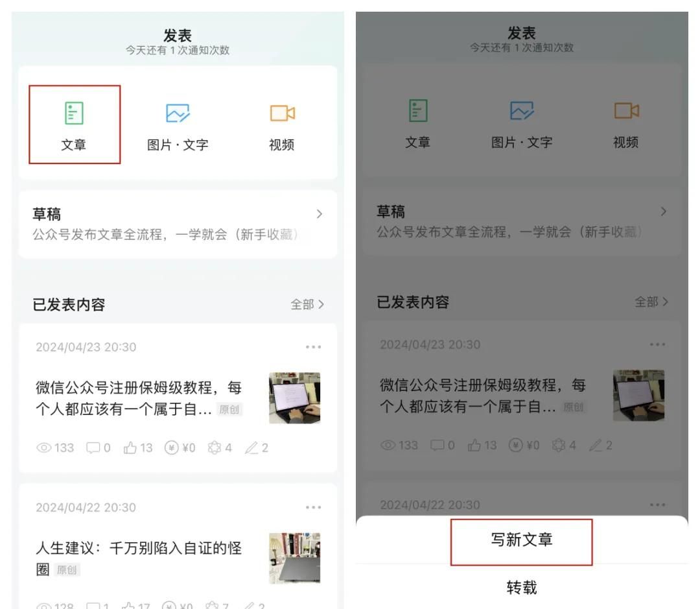Open the ellipsis menu on the 04/23 post
The width and height of the screenshot is (700, 609).
tap(314, 347)
